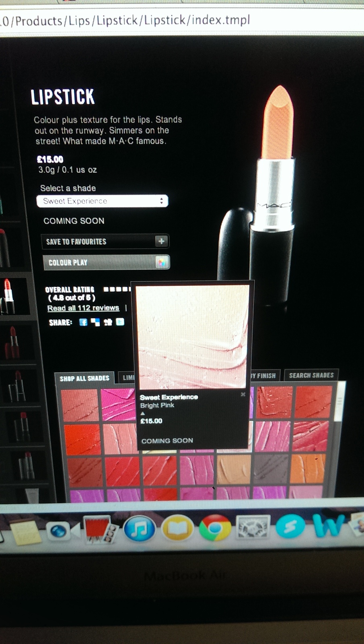Image resolution: width=364 pixels, height=644 pixels.
Task: Click the '£15.00' price inside the popup
Action: tap(151, 421)
